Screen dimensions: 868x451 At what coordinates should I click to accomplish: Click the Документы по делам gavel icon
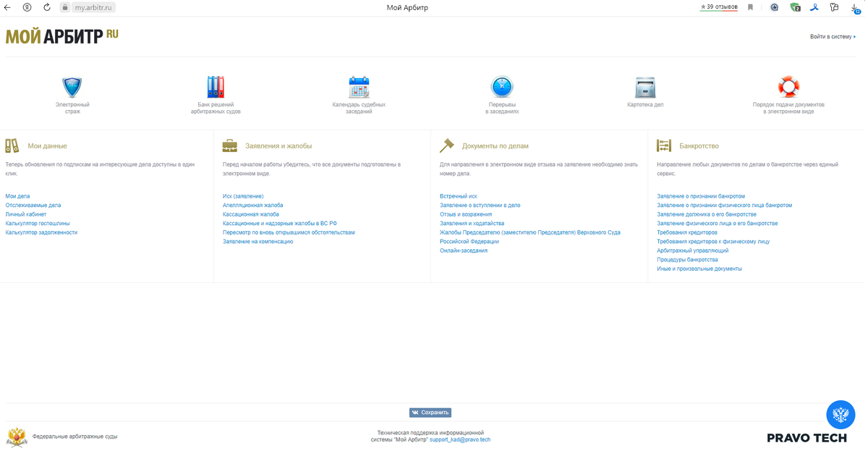click(446, 146)
